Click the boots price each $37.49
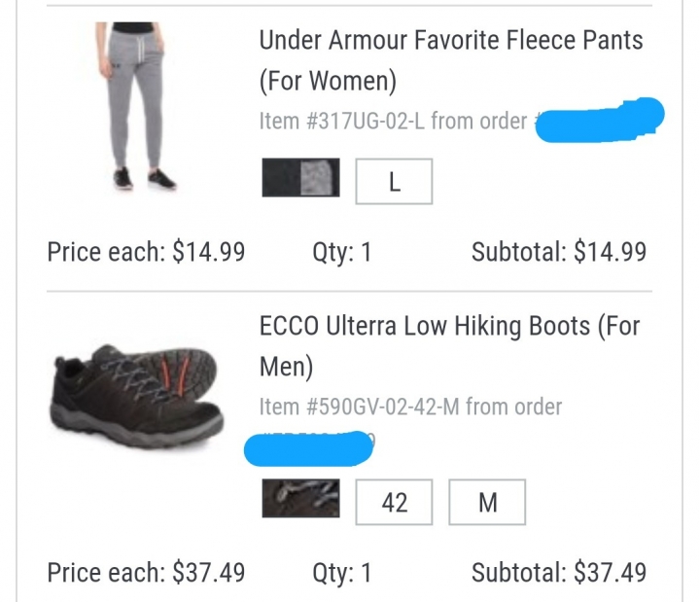This screenshot has width=700, height=602. tap(147, 573)
